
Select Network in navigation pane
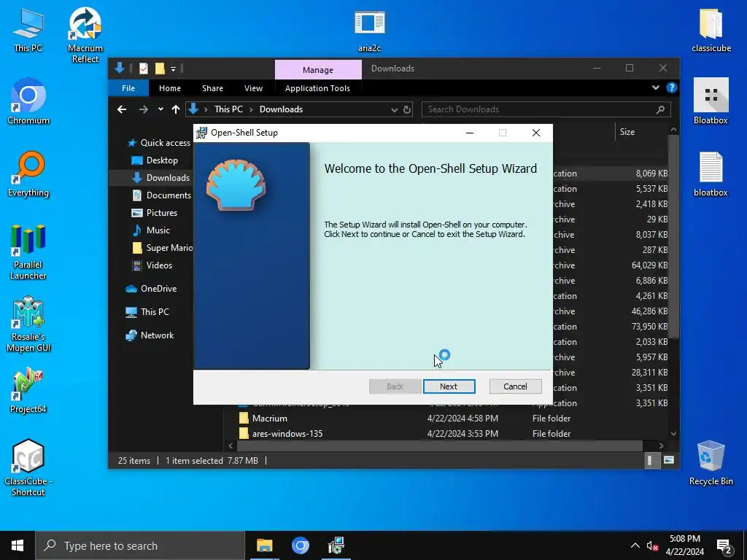(149, 335)
